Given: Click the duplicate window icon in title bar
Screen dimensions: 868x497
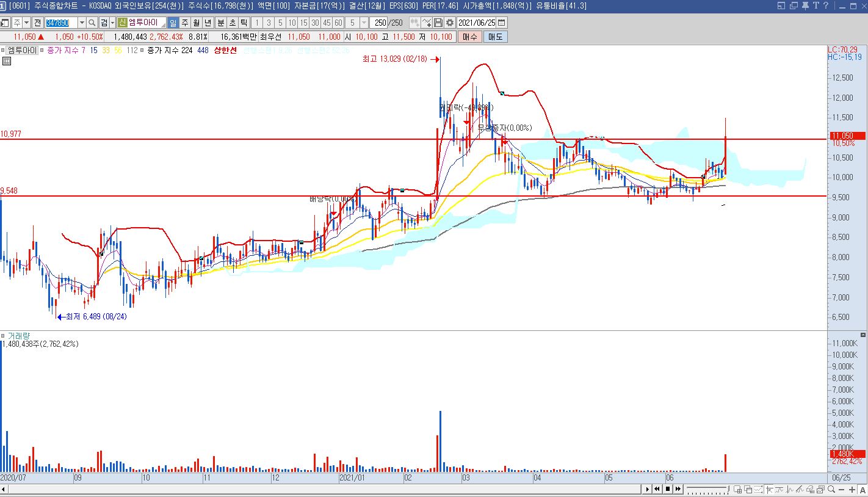Looking at the screenshot, I should 794,5.
